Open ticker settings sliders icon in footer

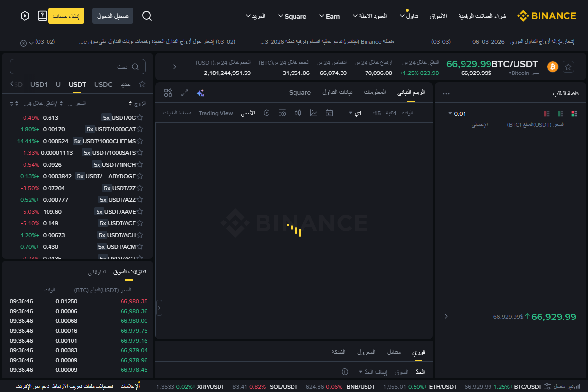click(x=548, y=387)
